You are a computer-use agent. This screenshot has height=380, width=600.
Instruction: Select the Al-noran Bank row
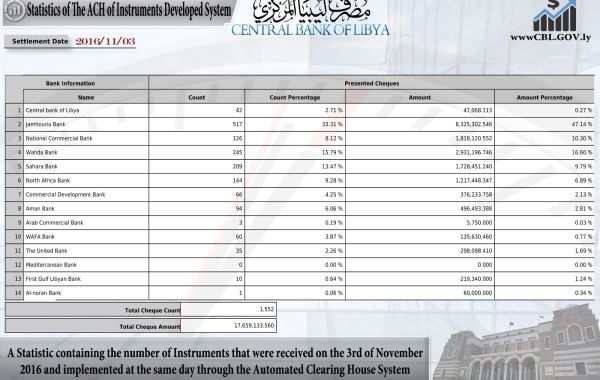[300, 293]
